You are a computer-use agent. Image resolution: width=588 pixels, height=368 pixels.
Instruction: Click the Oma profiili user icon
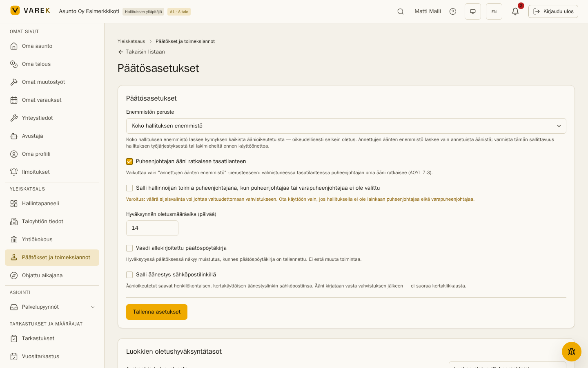coord(14,154)
